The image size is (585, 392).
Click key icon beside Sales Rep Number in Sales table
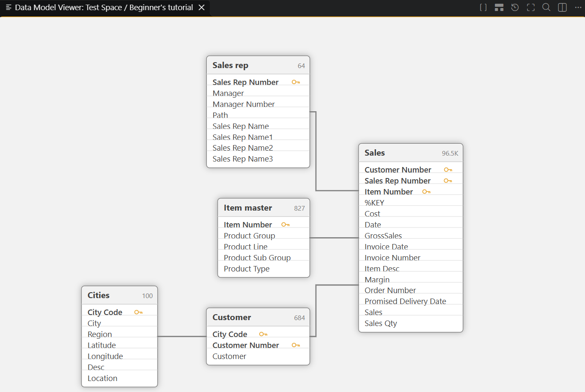448,181
